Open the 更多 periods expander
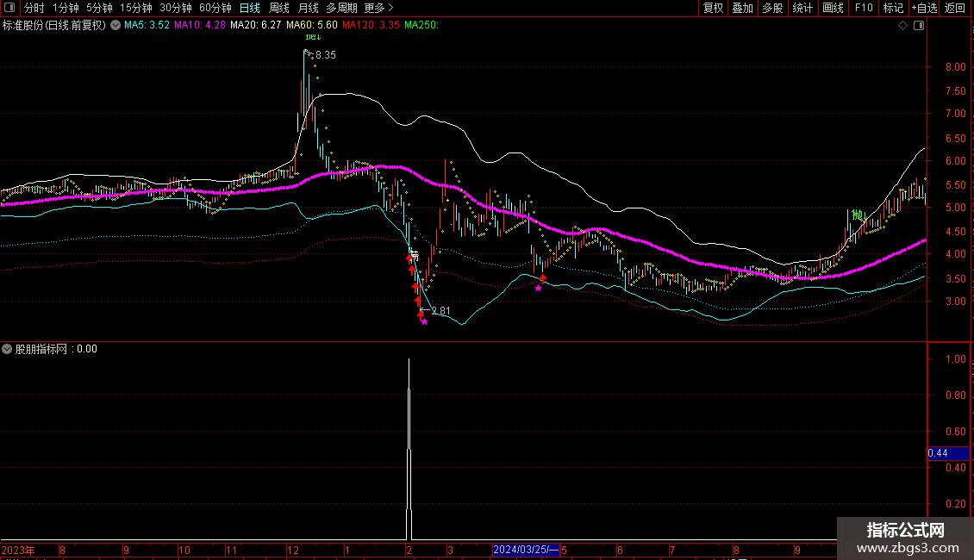The height and width of the screenshot is (560, 974). [x=378, y=8]
